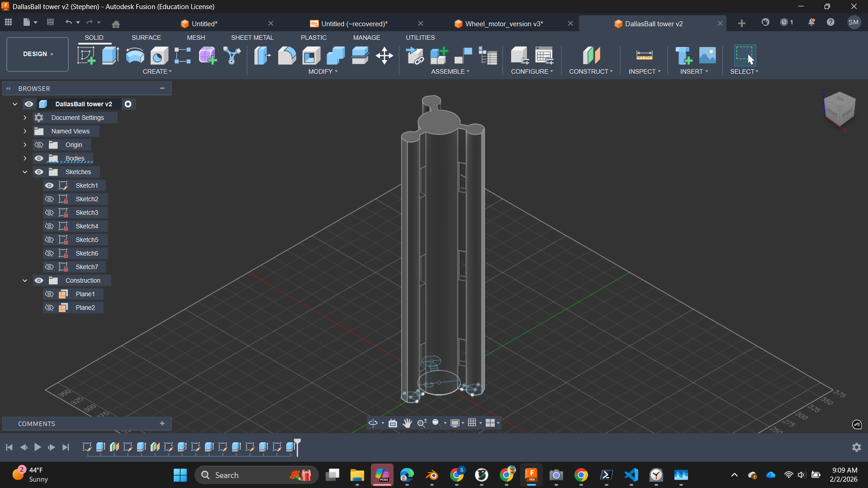Switch to the SHEET METAL tab
Screen dimensions: 868x488
pos(252,38)
